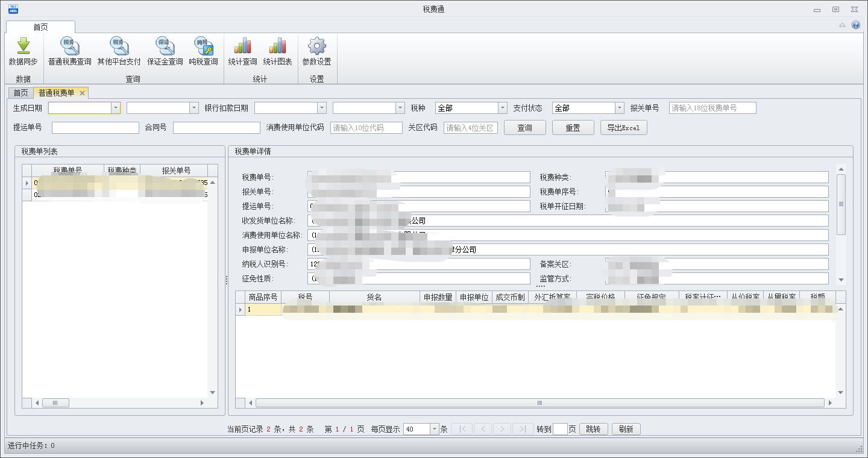The width and height of the screenshot is (868, 458).
Task: Click the 关区代码 input field
Action: tap(471, 128)
